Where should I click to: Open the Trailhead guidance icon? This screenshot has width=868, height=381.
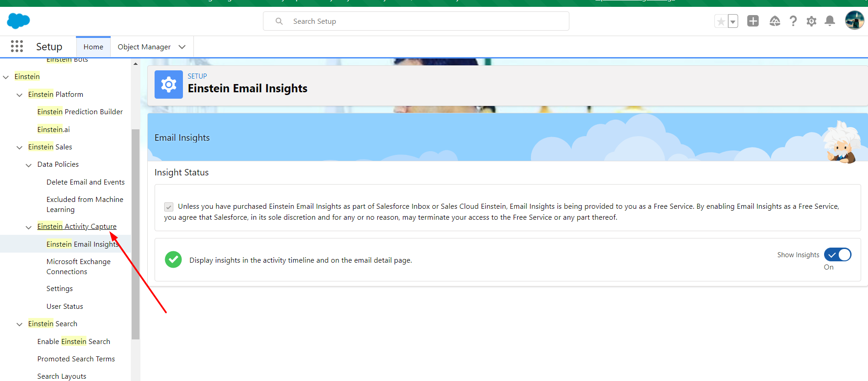pos(775,21)
